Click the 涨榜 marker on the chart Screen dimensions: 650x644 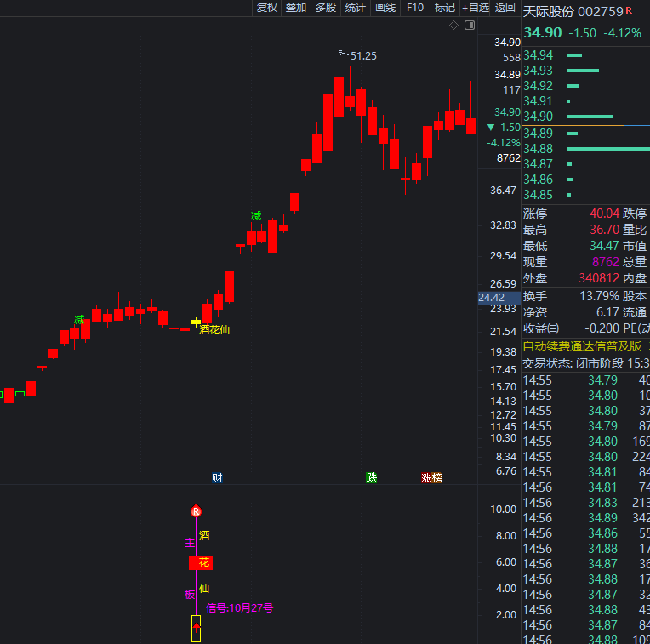[x=431, y=477]
